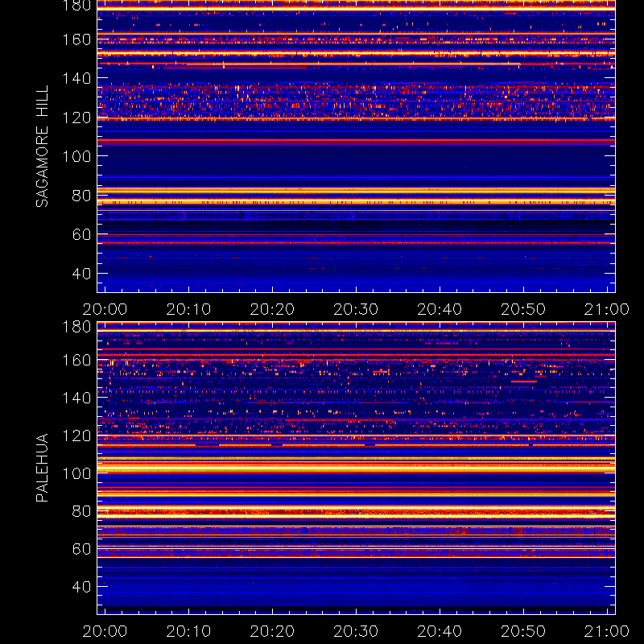Click inside the Palehua spectrogram plot
The height and width of the screenshot is (644, 644).
356,468
